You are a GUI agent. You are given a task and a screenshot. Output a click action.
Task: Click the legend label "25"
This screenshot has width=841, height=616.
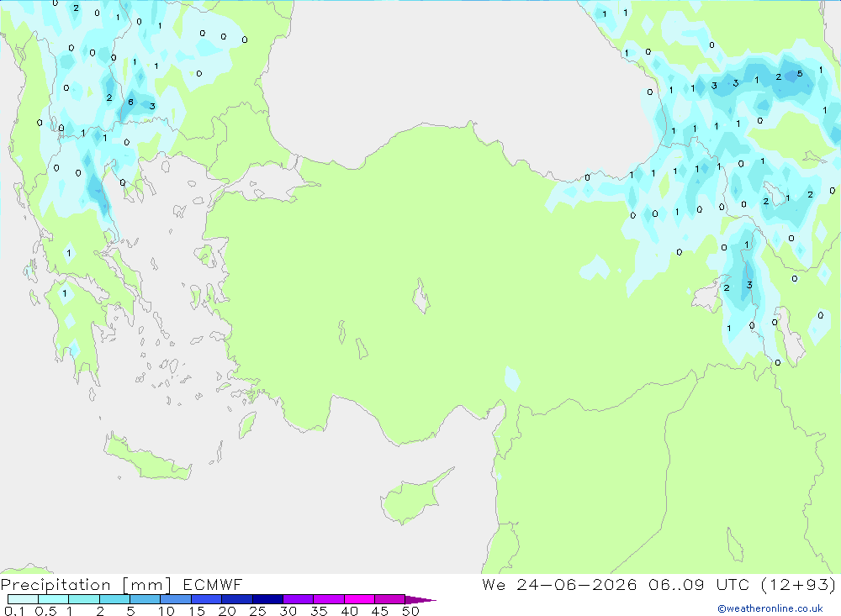pos(257,611)
